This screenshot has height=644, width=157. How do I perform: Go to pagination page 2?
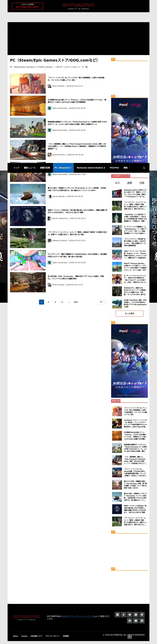pos(49,302)
